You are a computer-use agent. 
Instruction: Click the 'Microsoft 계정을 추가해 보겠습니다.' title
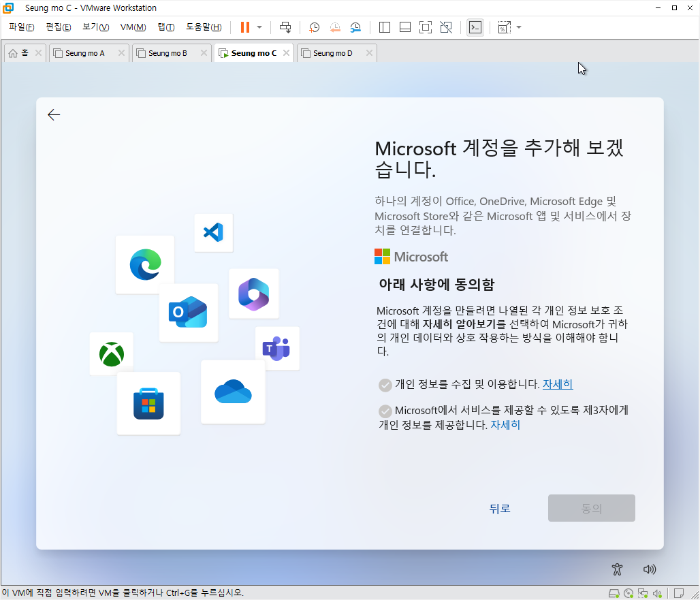tap(498, 159)
